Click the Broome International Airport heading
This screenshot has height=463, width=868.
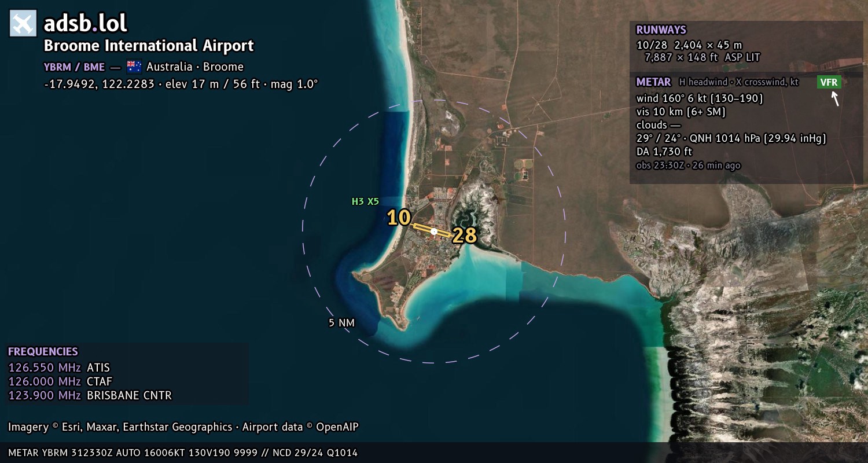click(x=149, y=46)
